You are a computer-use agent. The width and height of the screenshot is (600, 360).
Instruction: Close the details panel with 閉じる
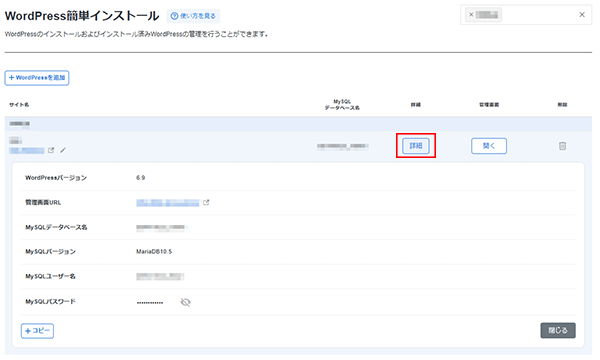click(x=558, y=330)
